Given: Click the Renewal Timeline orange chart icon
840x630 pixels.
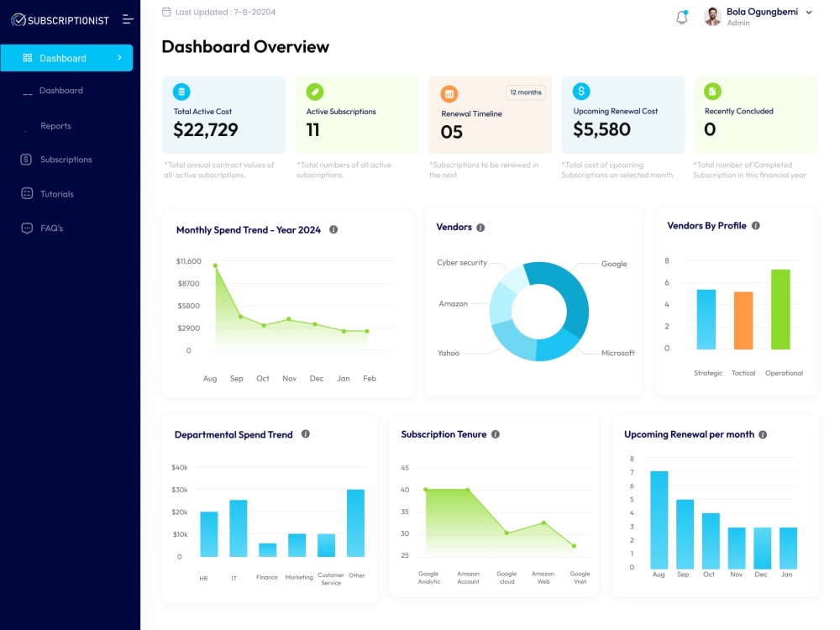Looking at the screenshot, I should [449, 94].
